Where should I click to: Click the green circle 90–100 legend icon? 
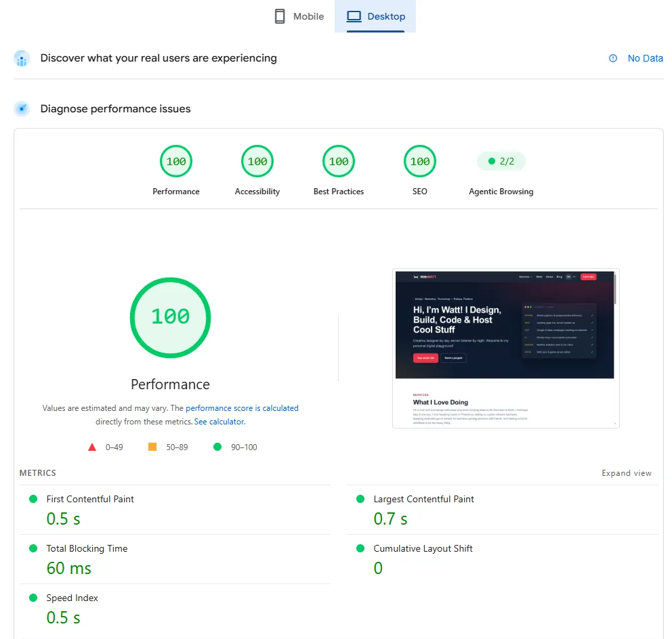point(217,447)
